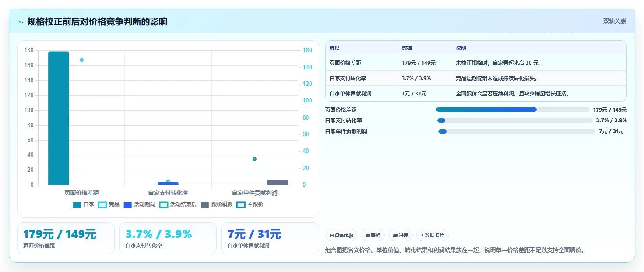
Task: Click the 进度 tag
Action: pyautogui.click(x=401, y=235)
